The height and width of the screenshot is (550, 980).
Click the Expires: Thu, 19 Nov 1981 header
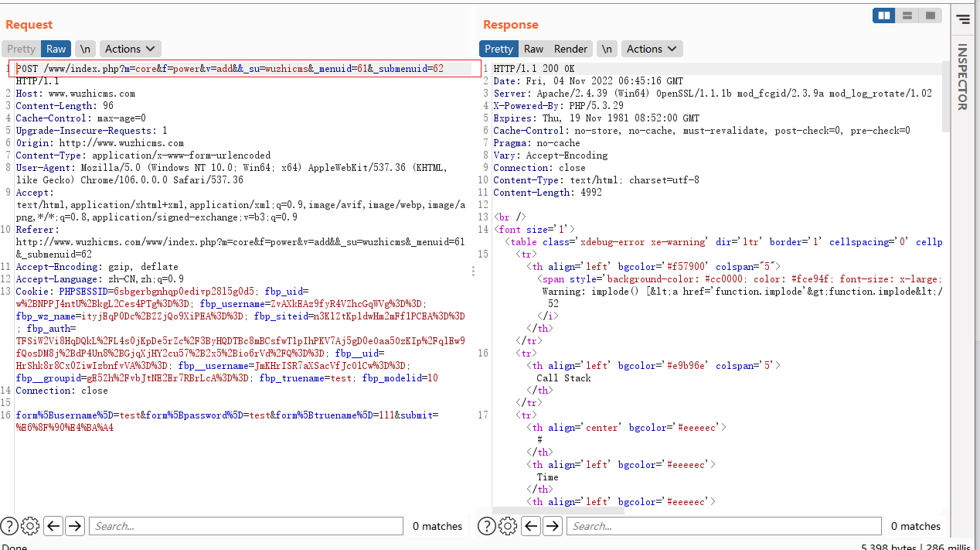click(596, 118)
